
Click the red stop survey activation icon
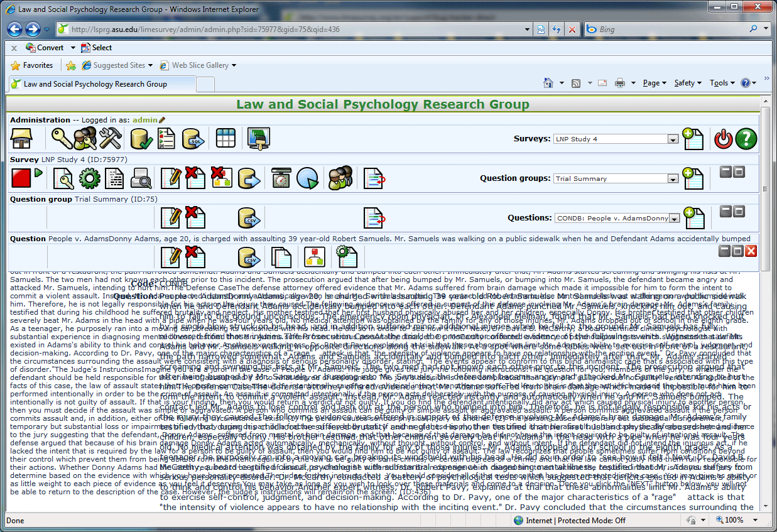(x=21, y=178)
